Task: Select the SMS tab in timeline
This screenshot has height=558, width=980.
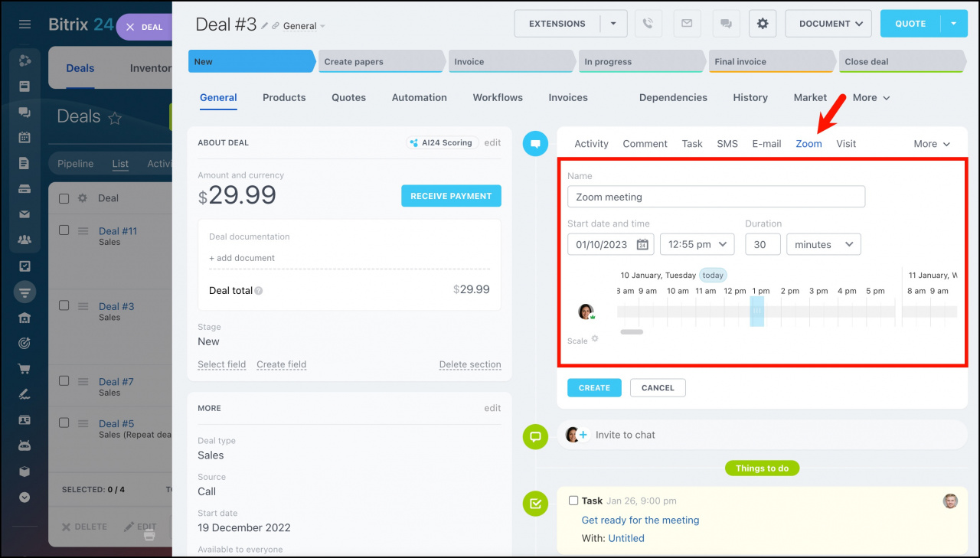Action: tap(727, 144)
